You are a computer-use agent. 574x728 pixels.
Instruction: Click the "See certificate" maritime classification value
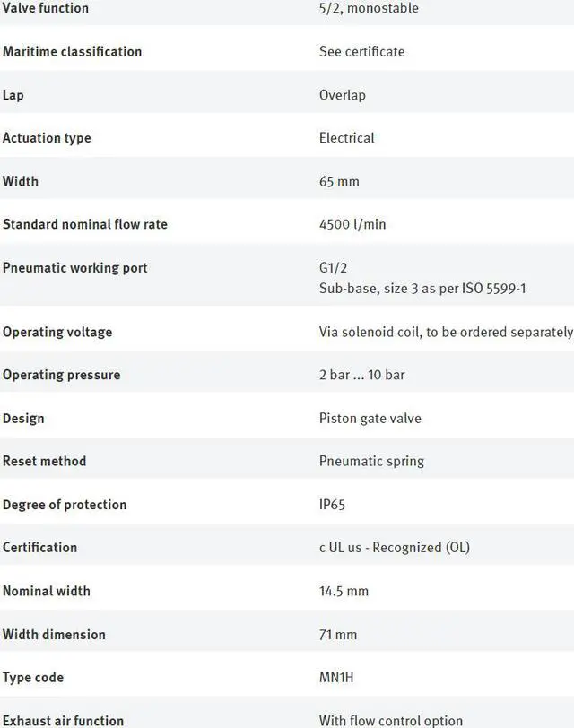coord(361,52)
